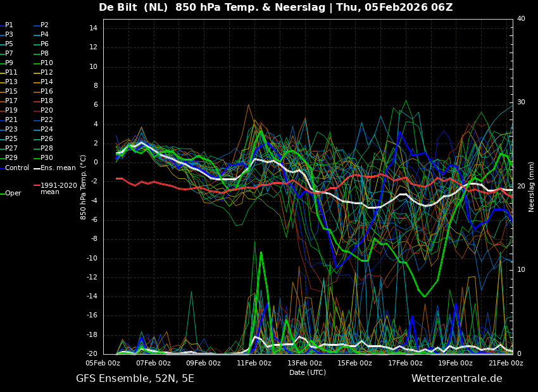Click the P27 legend label
This screenshot has width=538, height=392.
tap(11, 149)
